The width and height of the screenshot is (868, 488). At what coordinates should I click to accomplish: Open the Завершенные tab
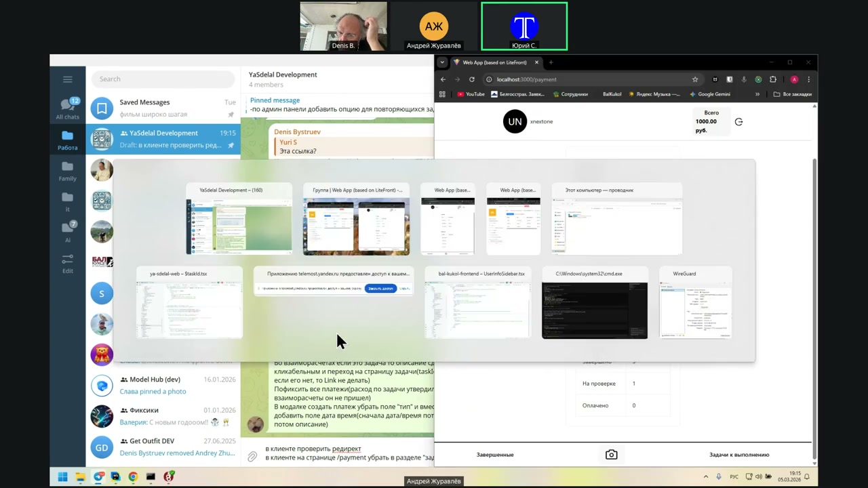coord(495,455)
